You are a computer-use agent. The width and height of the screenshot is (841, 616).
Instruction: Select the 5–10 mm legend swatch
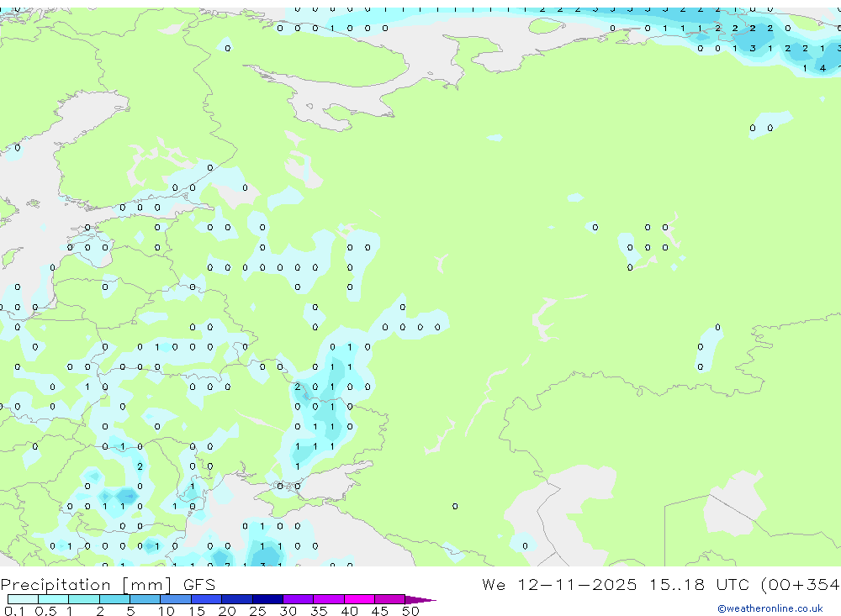[x=145, y=599]
